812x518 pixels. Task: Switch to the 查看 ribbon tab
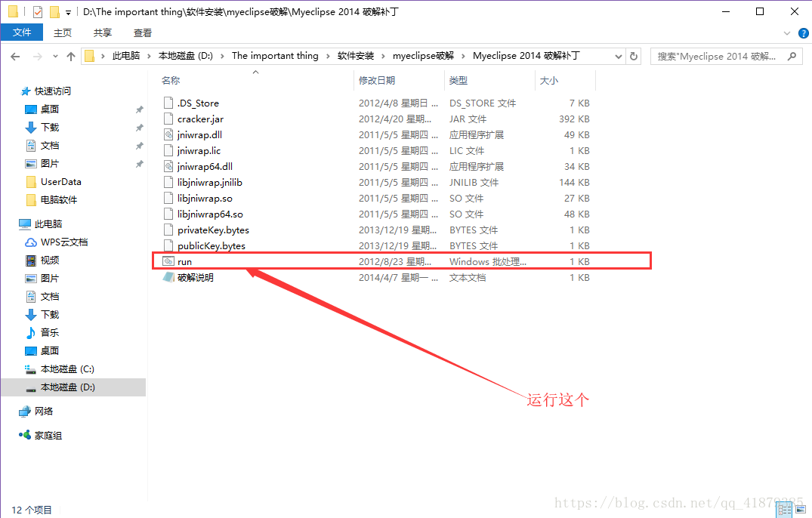click(143, 32)
